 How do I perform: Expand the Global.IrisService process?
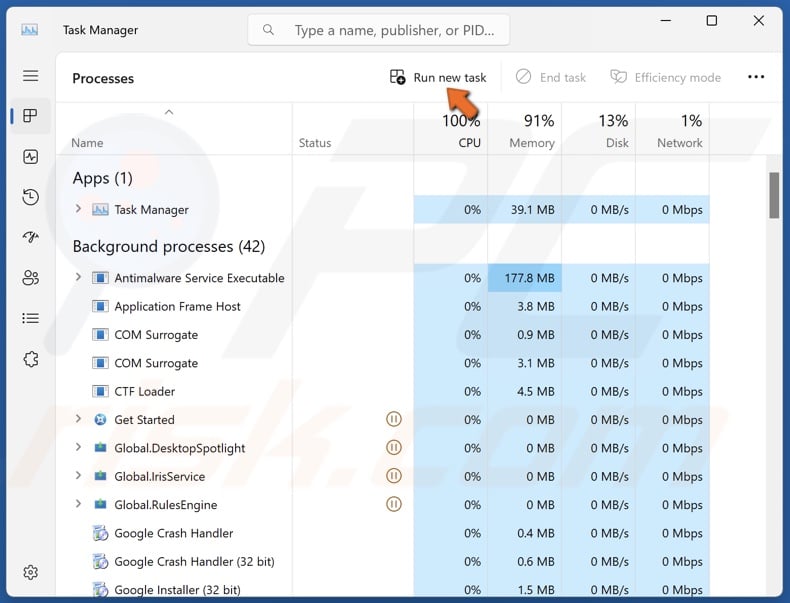point(78,475)
